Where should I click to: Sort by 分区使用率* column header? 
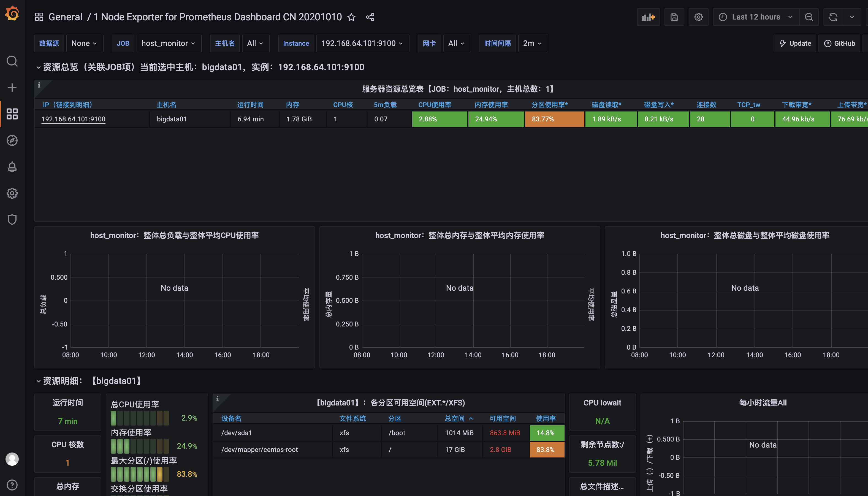[550, 105]
